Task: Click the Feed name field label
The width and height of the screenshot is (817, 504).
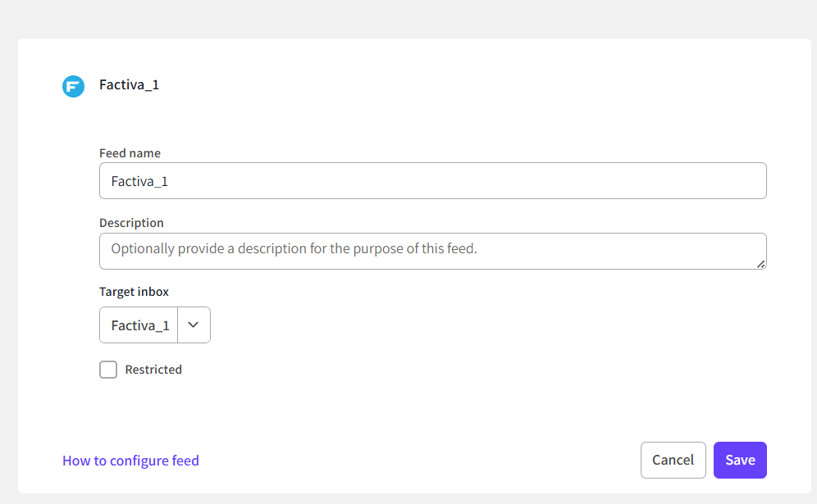Action: [130, 153]
